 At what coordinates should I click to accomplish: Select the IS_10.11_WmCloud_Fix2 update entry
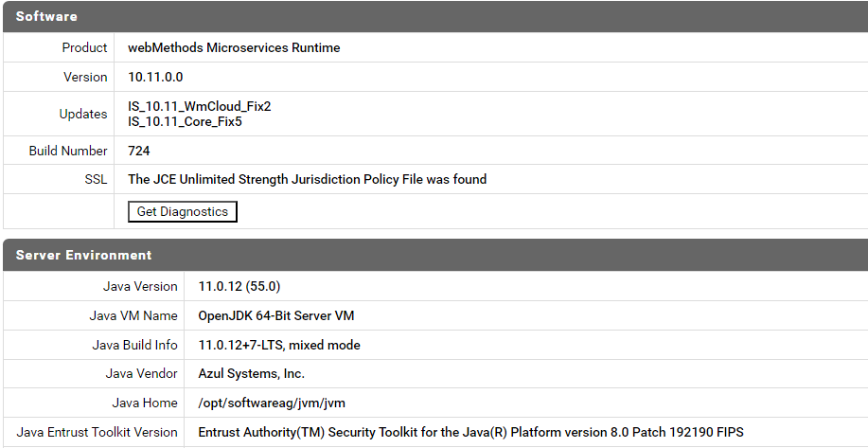click(199, 106)
